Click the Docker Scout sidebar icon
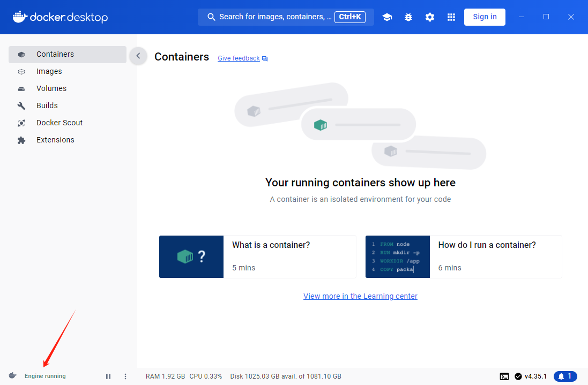Image resolution: width=588 pixels, height=385 pixels. tap(21, 123)
